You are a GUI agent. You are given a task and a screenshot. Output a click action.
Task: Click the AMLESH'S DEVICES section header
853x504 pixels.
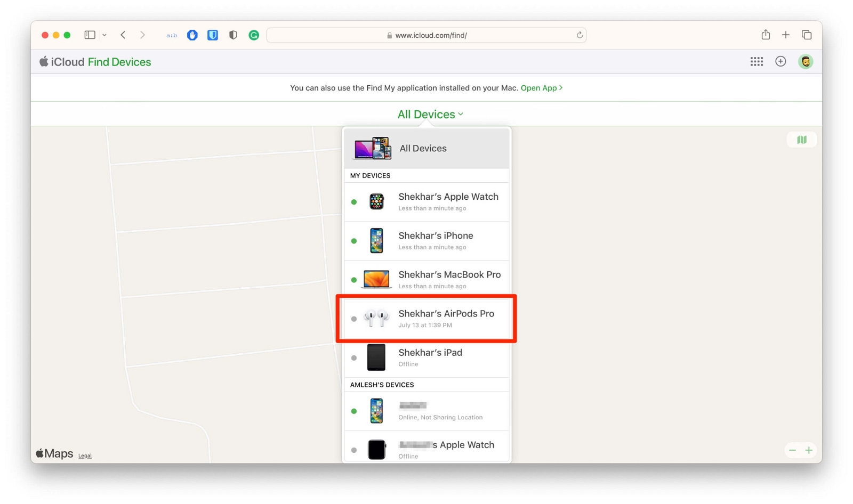tap(382, 385)
